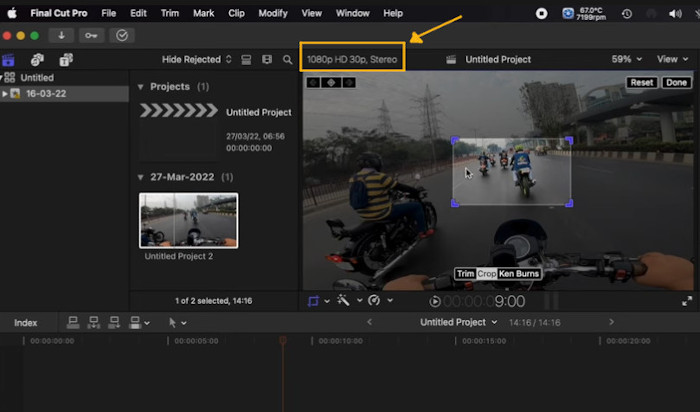Open the Window menu
This screenshot has width=700, height=412.
tap(352, 13)
